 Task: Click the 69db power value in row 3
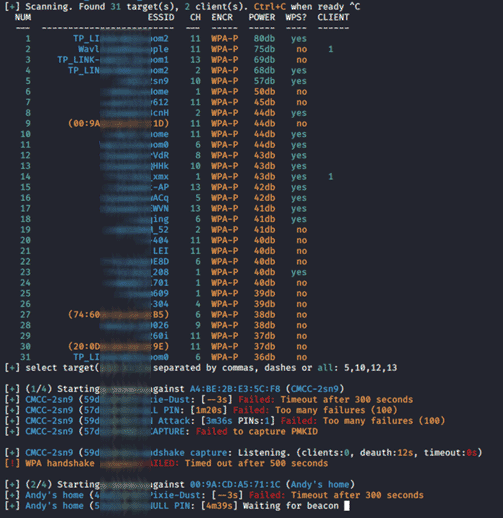point(264,60)
